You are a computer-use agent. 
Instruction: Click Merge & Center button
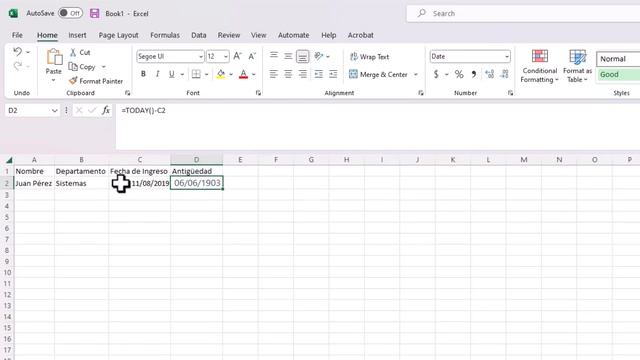pos(378,74)
